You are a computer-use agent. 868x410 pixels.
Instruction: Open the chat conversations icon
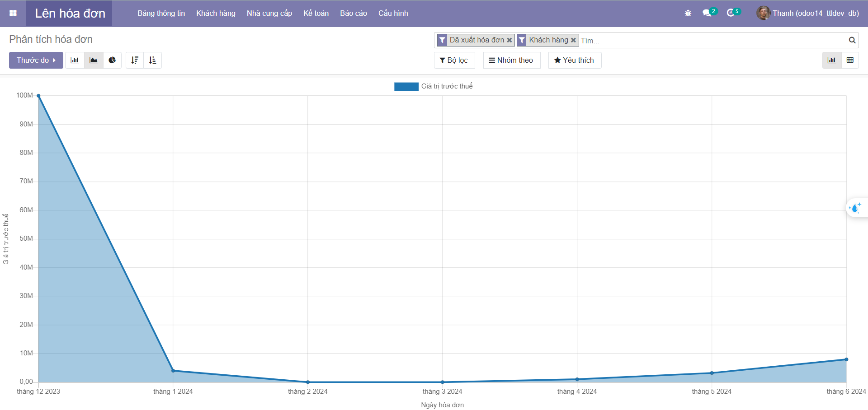[707, 13]
